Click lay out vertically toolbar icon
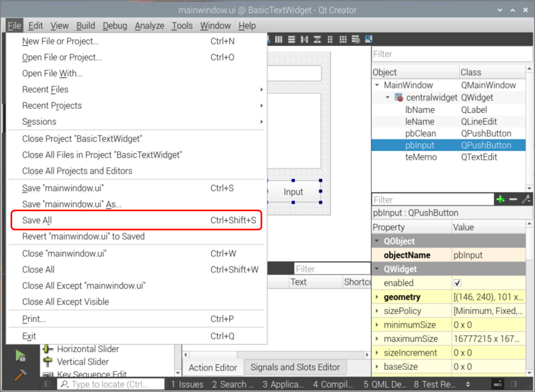Screen dimensions: 535x392 [291, 39]
